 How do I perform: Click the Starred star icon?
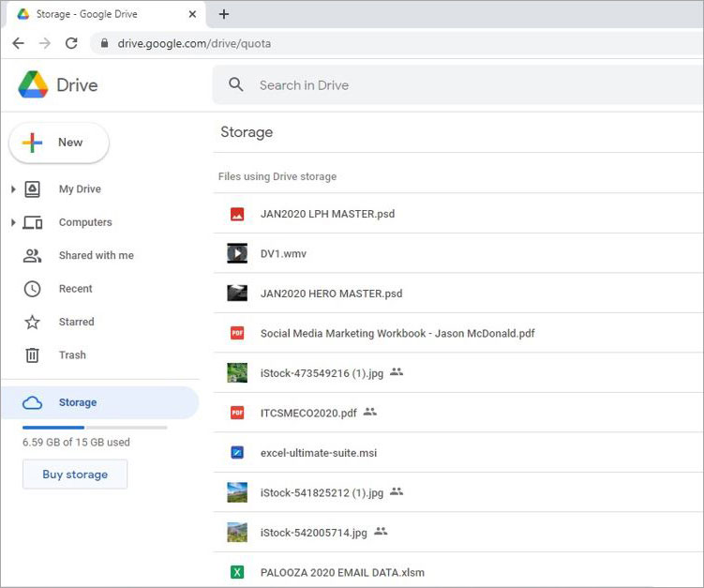32,322
